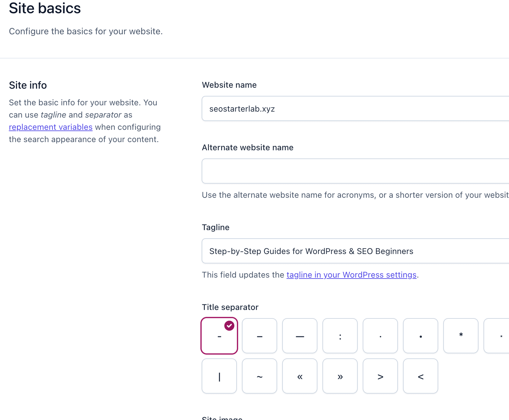Select the tilde separator option
Screen dimensions: 509x420
[x=260, y=376]
